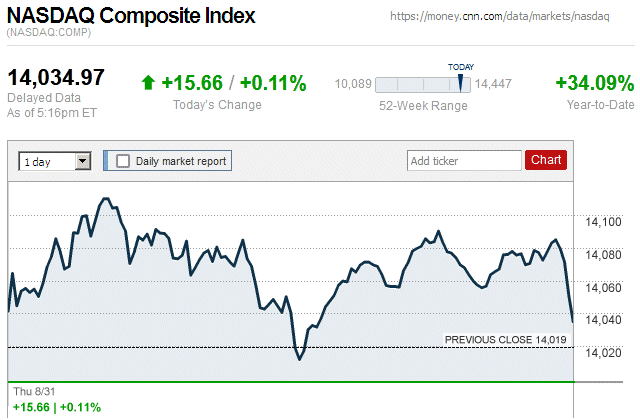Select the (NASDAQ:COMP) ticker symbol text
640x420 pixels.
[48, 34]
